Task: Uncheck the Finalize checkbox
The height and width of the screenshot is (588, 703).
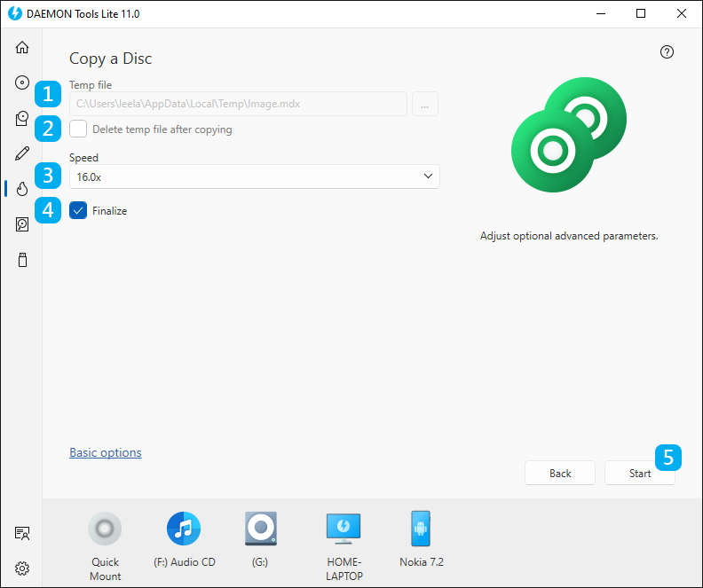Action: [x=78, y=210]
